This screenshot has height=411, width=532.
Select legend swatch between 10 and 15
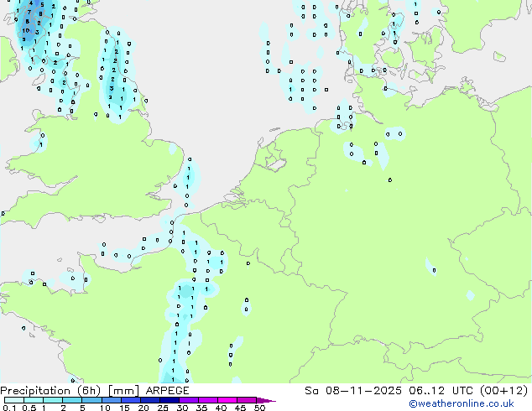pyautogui.click(x=111, y=400)
